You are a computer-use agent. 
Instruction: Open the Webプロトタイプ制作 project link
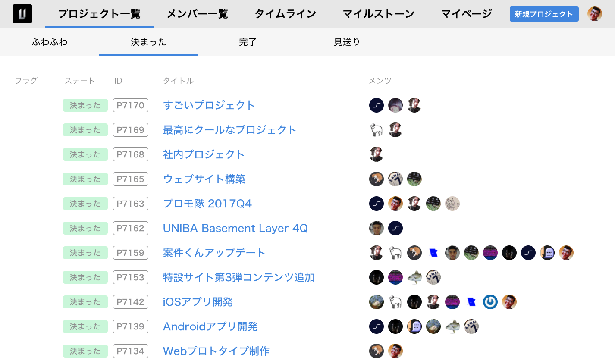tap(216, 351)
